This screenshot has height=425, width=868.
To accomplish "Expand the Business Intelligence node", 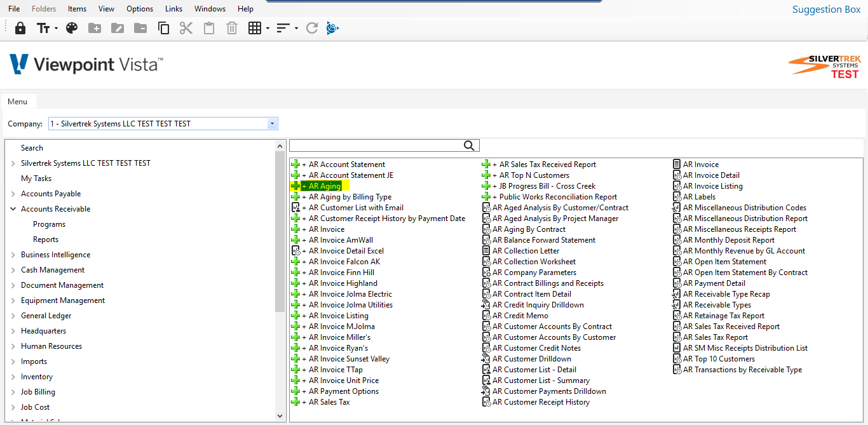I will [13, 255].
